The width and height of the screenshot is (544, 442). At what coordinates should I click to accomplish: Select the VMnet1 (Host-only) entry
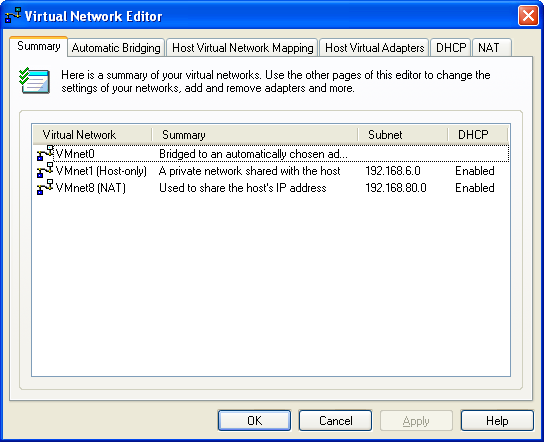tap(101, 171)
